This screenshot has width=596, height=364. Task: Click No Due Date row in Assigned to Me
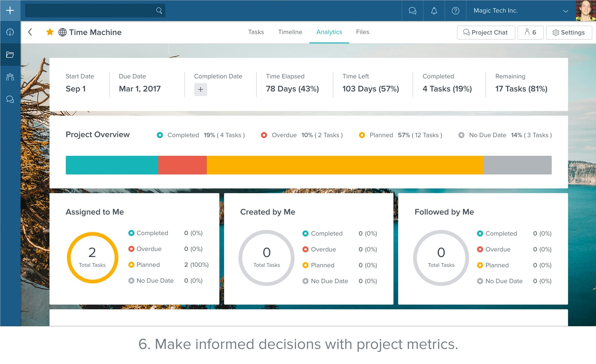coord(166,281)
